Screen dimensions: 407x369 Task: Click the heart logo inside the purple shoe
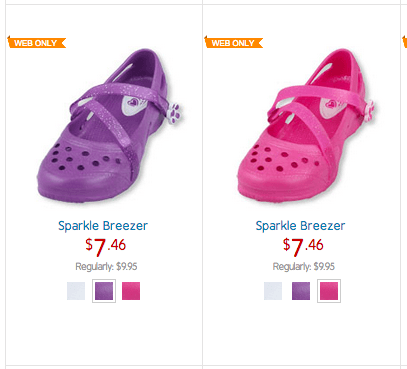133,102
